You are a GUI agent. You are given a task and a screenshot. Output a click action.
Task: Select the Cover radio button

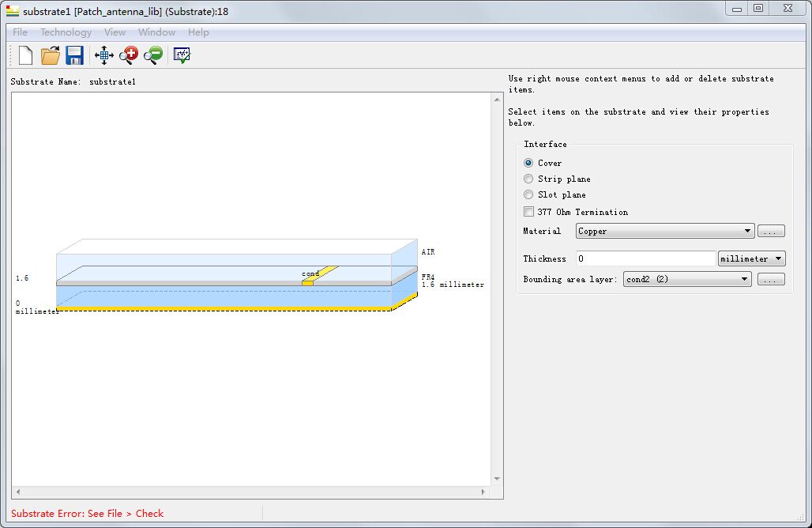pos(528,163)
